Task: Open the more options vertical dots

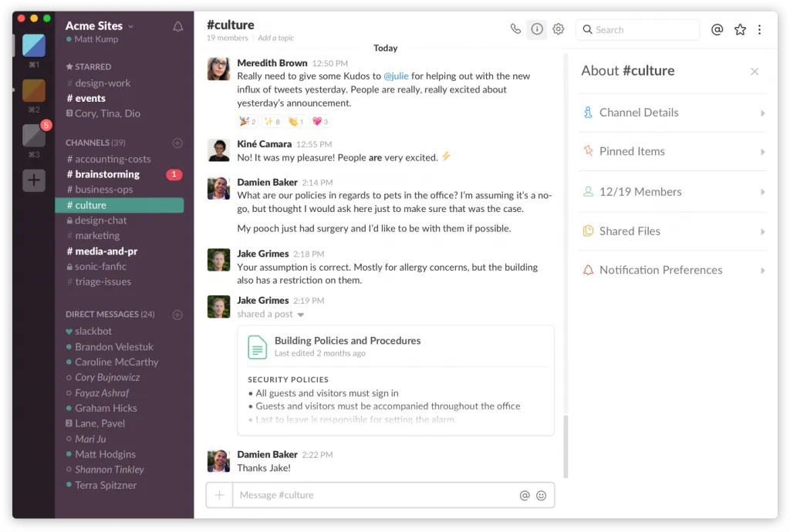Action: coord(759,30)
